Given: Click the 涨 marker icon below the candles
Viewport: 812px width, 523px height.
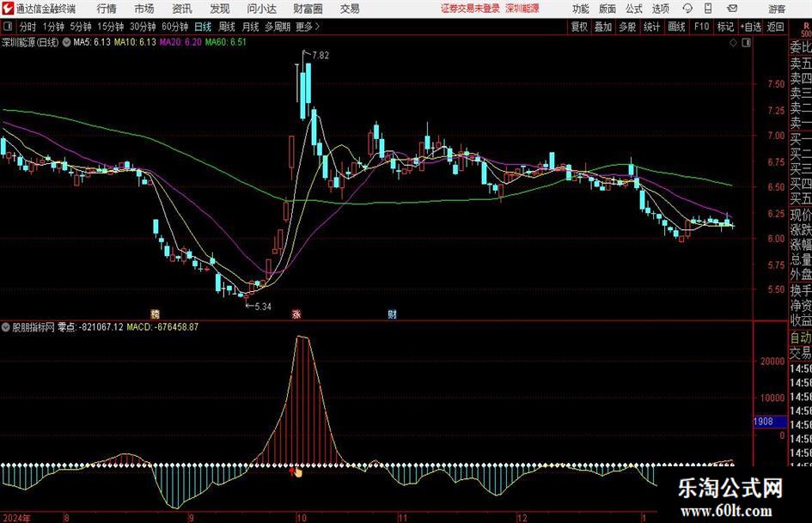Looking at the screenshot, I should pos(296,314).
